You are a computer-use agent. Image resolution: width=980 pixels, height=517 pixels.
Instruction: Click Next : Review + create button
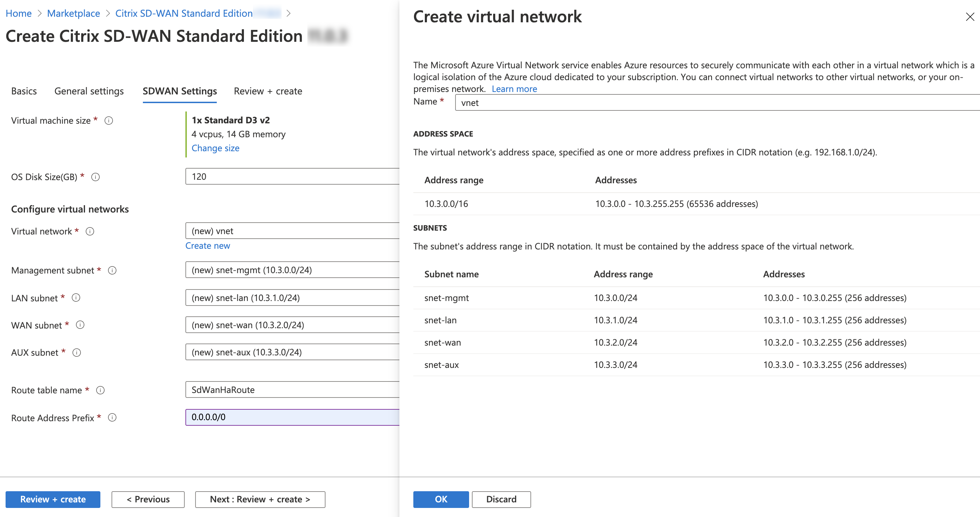click(260, 500)
